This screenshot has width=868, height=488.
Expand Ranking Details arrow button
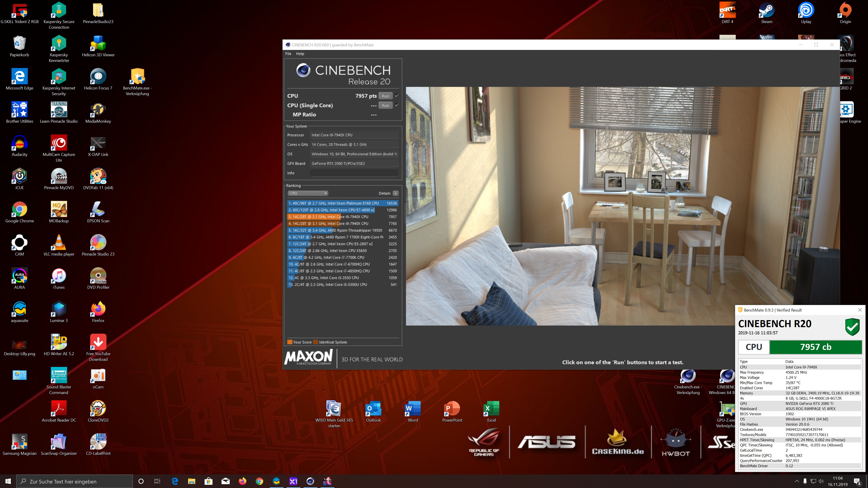coord(396,193)
